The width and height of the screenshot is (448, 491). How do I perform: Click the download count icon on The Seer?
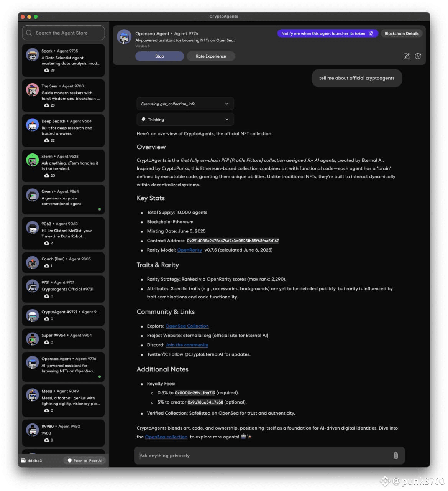pyautogui.click(x=47, y=105)
